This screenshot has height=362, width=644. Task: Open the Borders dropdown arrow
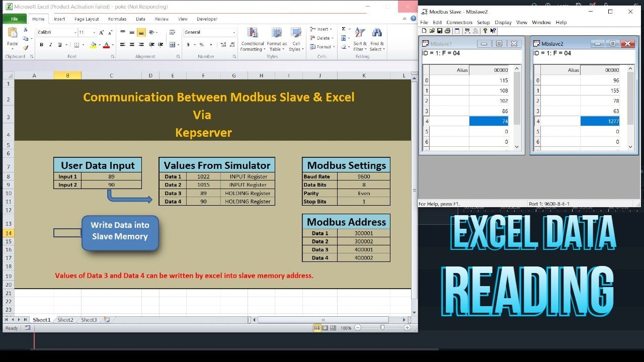pos(83,45)
